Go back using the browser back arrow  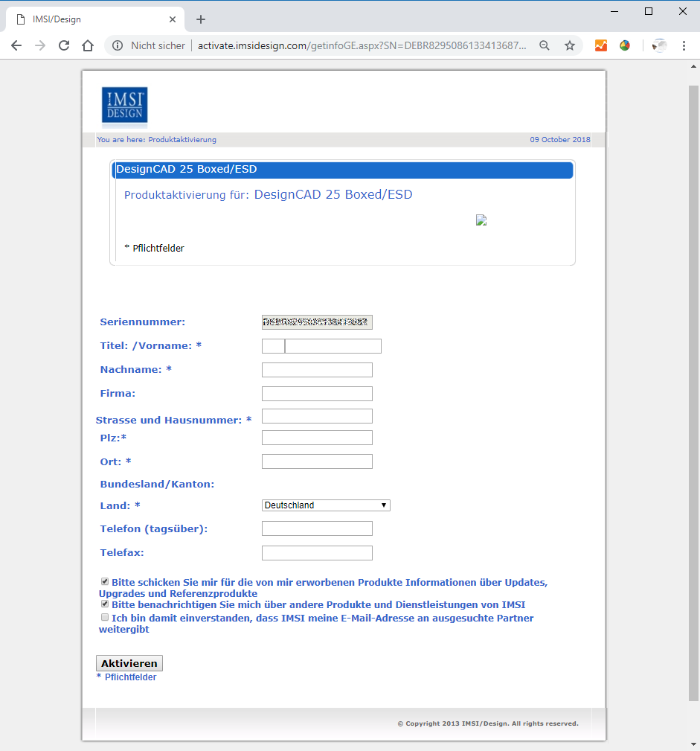point(16,45)
